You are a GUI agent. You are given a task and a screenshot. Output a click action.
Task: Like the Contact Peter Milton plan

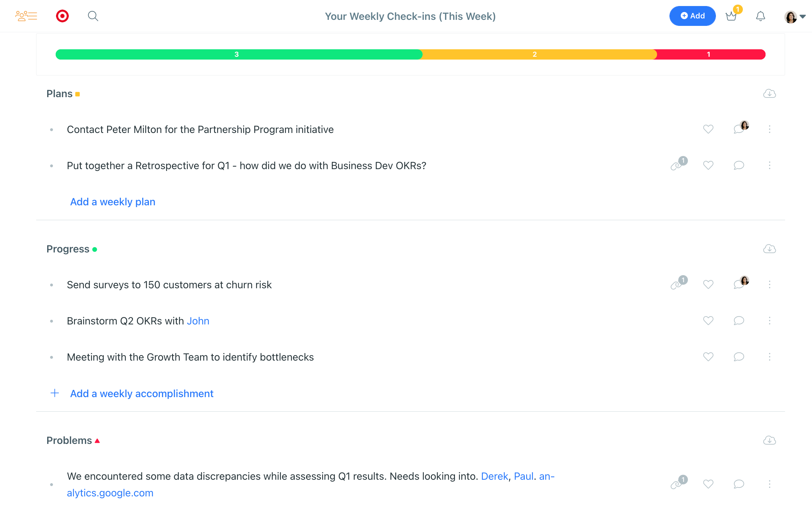pyautogui.click(x=708, y=129)
